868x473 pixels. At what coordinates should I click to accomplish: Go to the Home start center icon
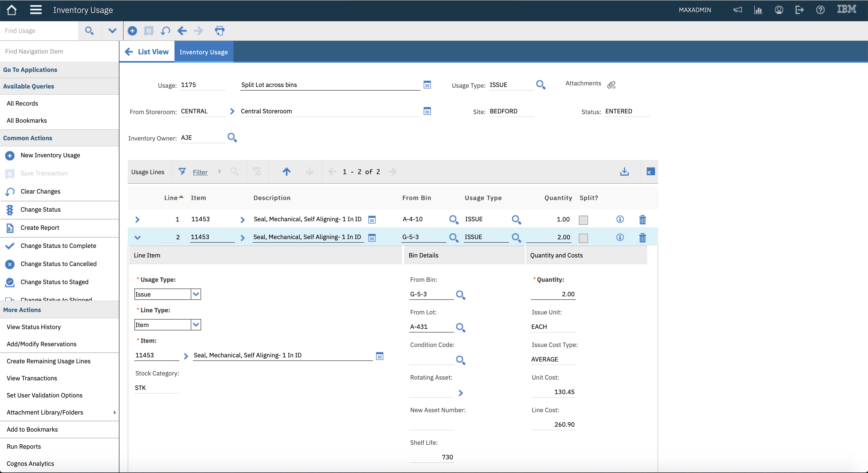[x=12, y=10]
